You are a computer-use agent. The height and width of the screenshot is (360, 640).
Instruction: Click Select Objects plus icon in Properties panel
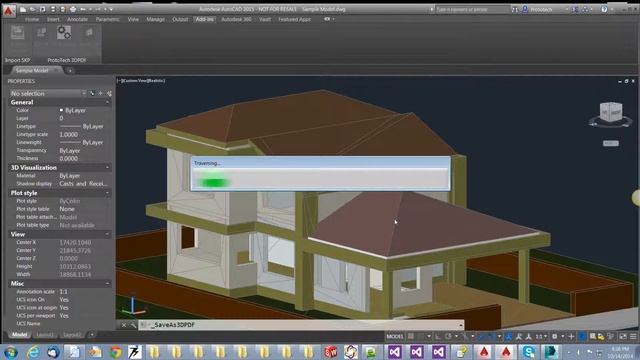(100, 93)
